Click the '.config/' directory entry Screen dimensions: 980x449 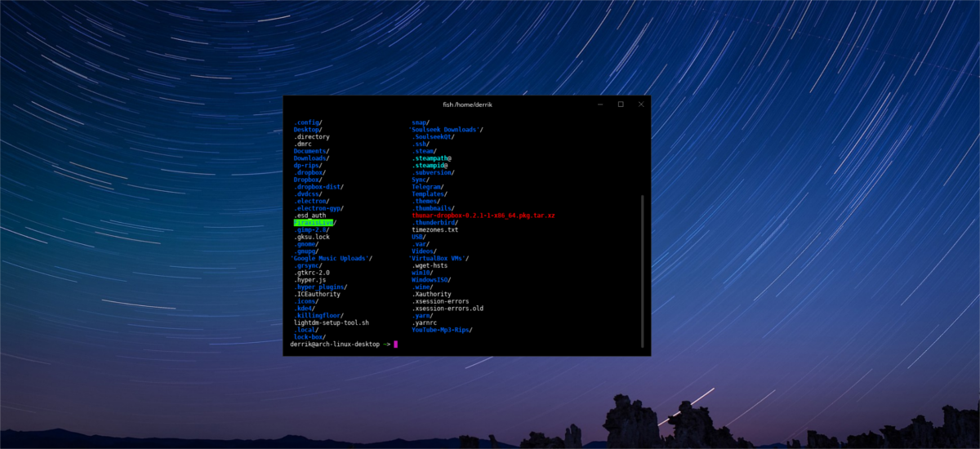(x=308, y=122)
